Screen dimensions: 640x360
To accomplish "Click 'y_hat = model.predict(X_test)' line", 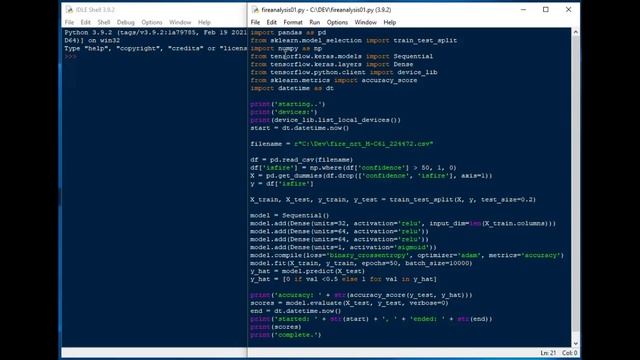I will tap(308, 271).
